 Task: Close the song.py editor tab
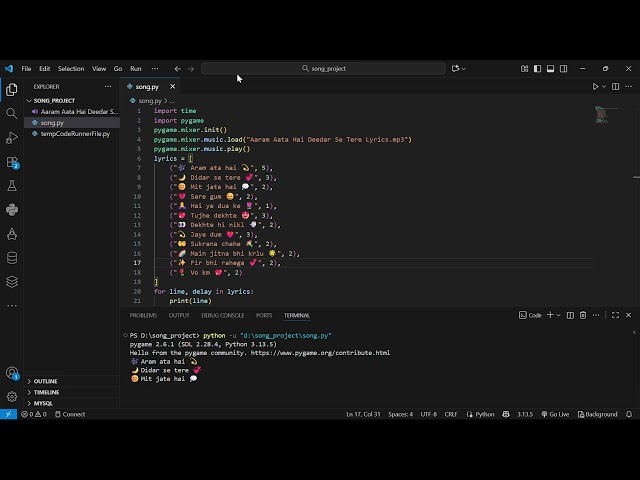click(x=173, y=87)
